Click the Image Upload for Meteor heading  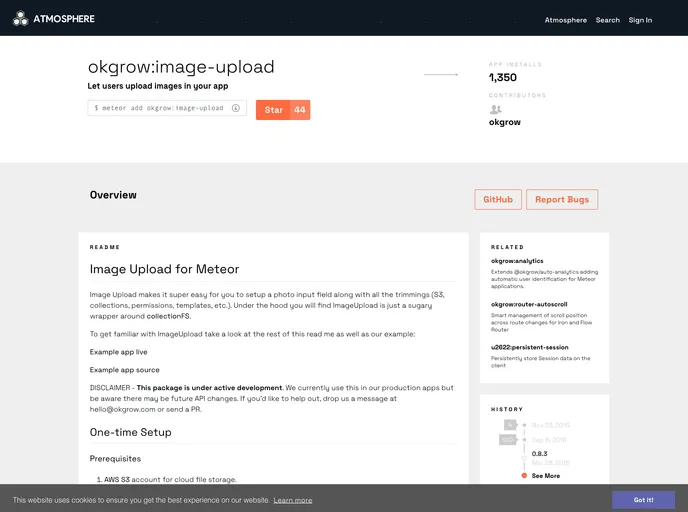point(165,269)
